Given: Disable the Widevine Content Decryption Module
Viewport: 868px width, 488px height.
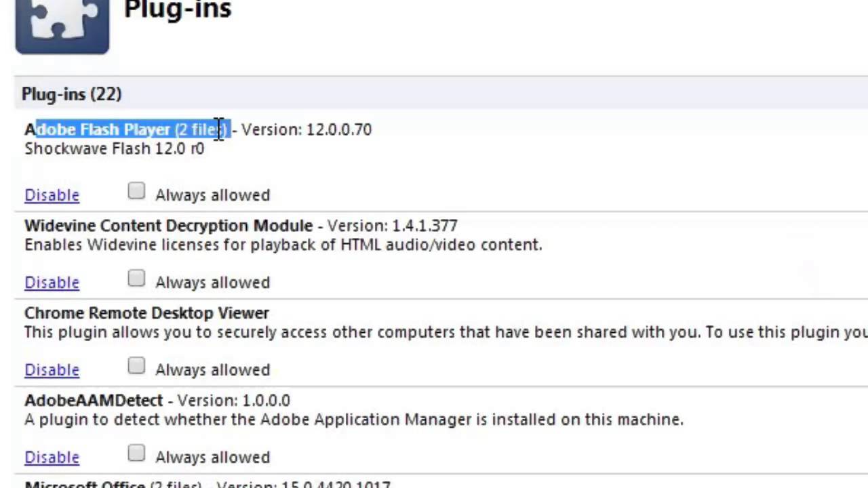Looking at the screenshot, I should (52, 283).
